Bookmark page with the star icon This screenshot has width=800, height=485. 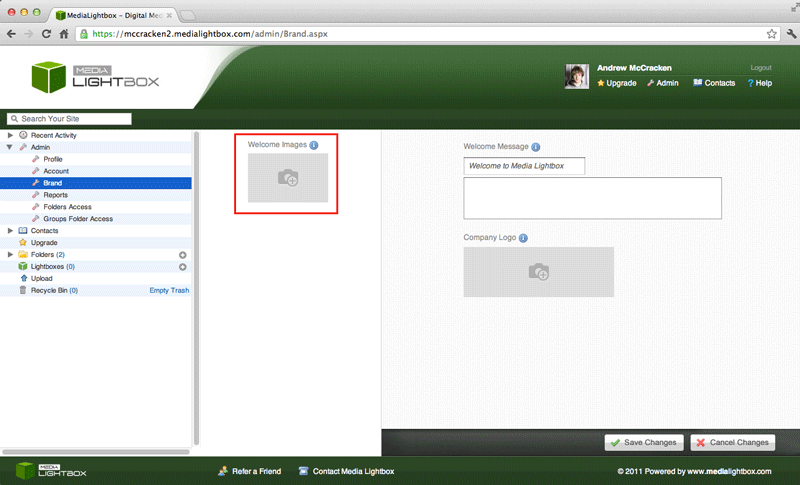[x=771, y=33]
